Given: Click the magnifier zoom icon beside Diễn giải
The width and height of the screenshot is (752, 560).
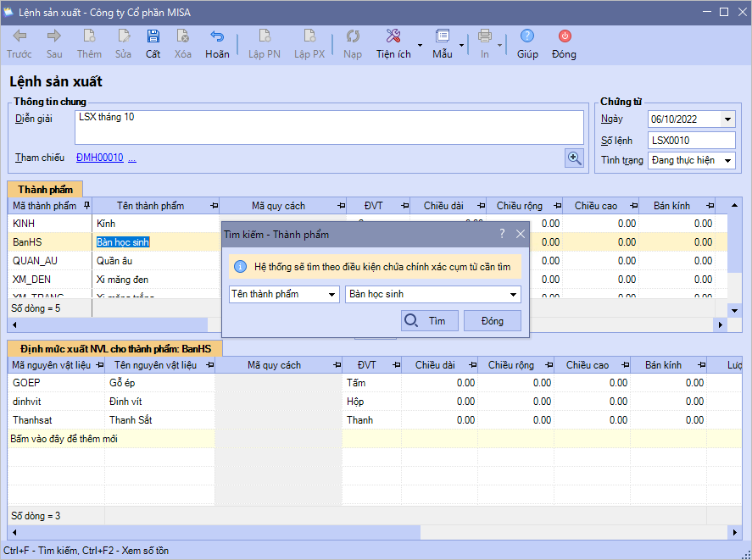Looking at the screenshot, I should point(574,158).
